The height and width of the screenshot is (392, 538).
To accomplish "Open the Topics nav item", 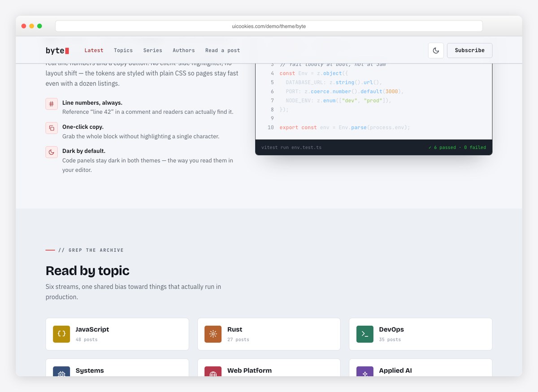I will (x=123, y=50).
